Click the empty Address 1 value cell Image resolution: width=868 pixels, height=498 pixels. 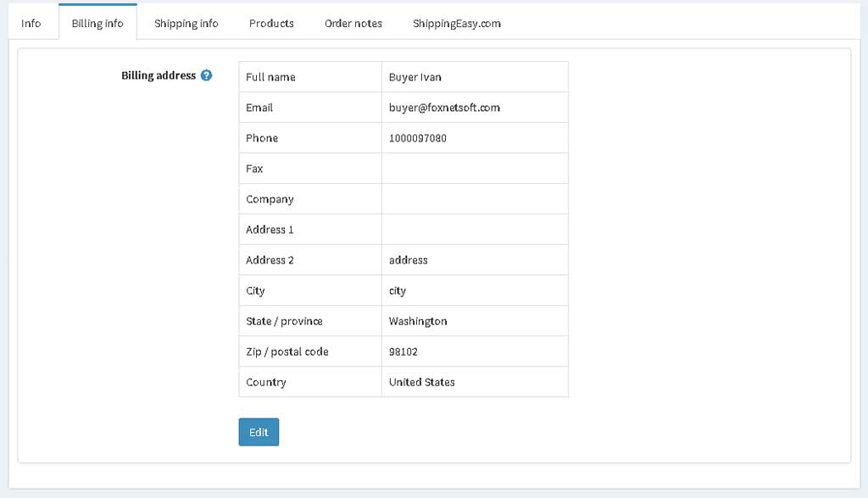(475, 230)
